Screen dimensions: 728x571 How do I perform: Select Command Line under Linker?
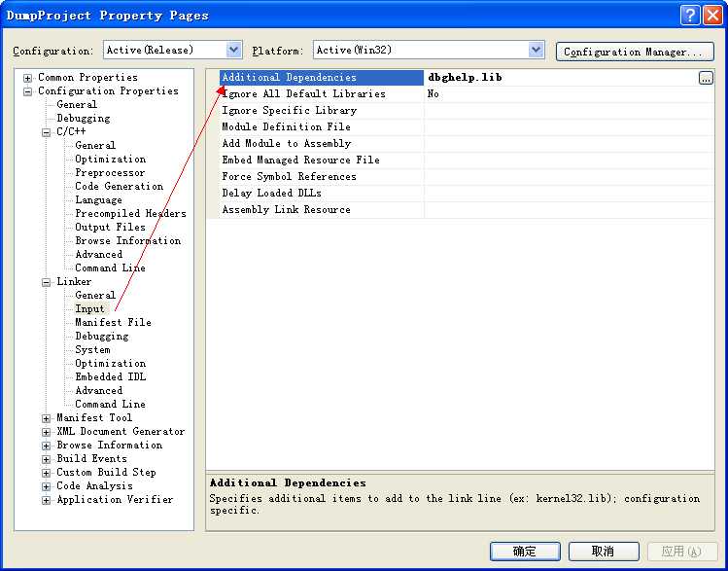coord(111,405)
